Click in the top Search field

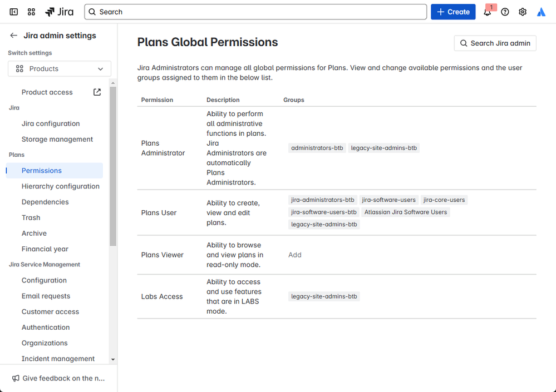tap(256, 12)
